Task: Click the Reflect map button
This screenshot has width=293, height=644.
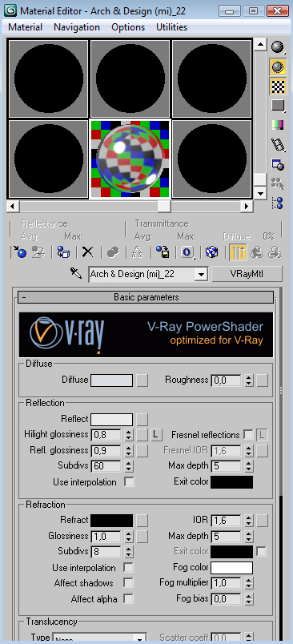Action: (142, 420)
